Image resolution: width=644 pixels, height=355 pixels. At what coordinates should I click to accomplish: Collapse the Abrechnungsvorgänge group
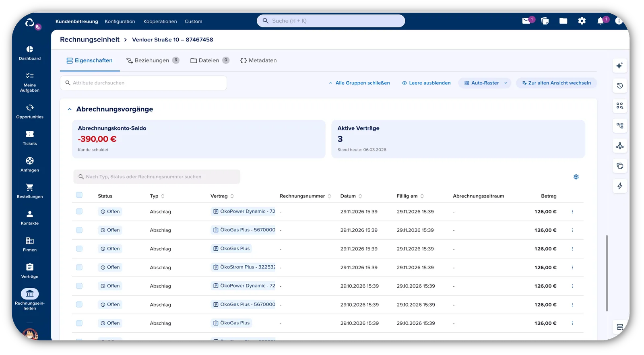(x=70, y=109)
